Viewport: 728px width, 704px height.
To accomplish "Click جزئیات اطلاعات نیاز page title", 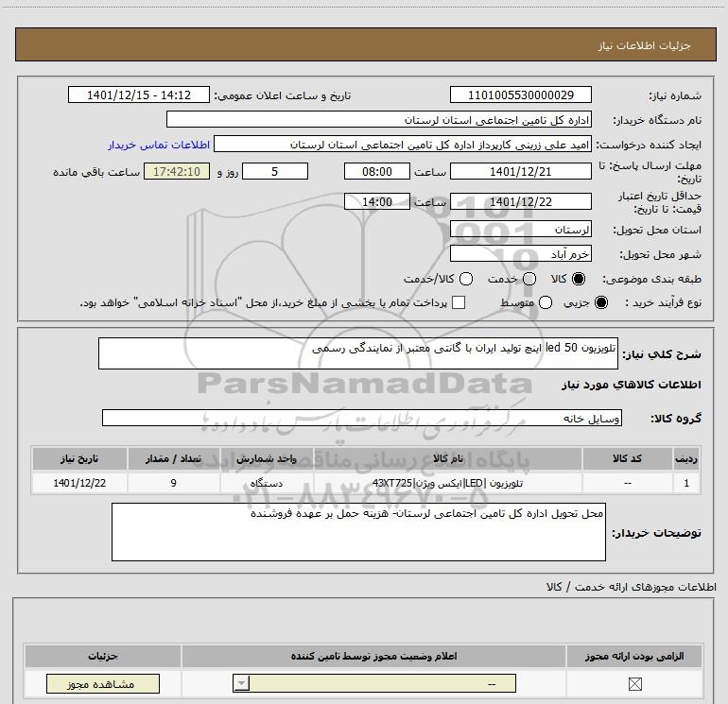I will [x=645, y=45].
